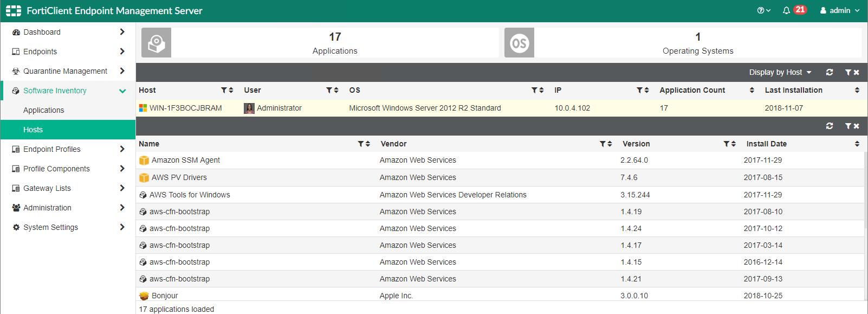Sort by Application Count column
The height and width of the screenshot is (314, 868).
(x=752, y=90)
